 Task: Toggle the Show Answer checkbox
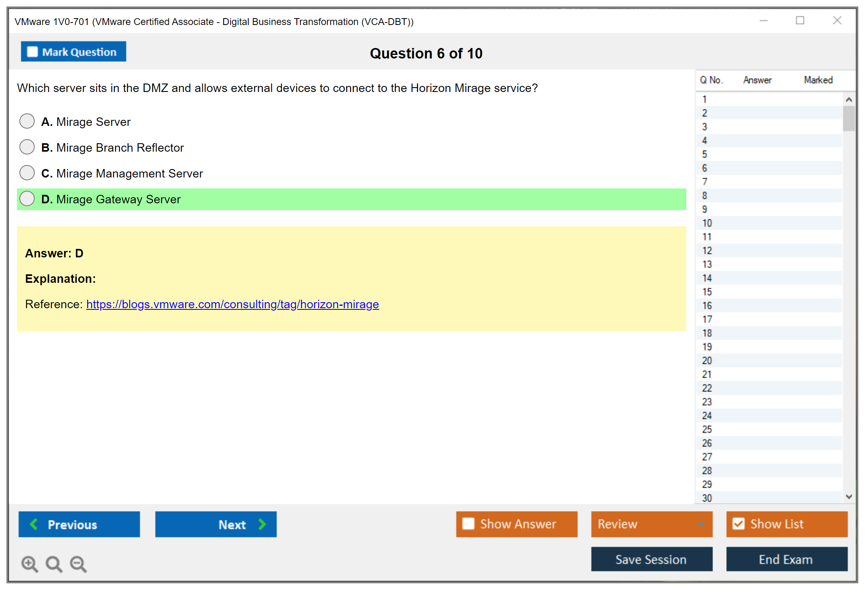[x=468, y=524]
